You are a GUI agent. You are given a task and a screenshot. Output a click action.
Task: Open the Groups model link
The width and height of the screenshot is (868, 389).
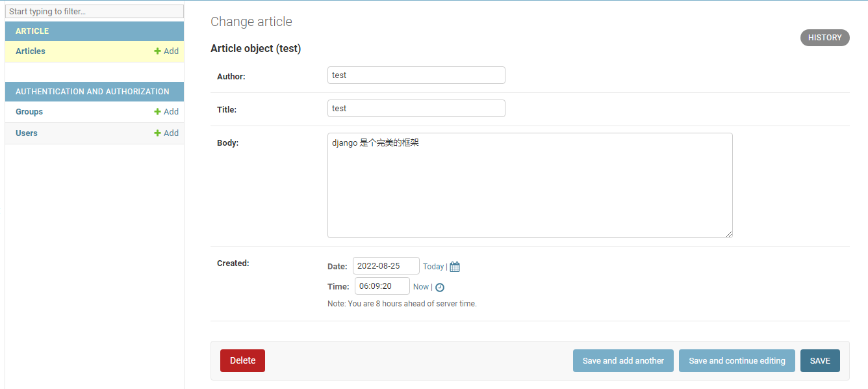click(x=29, y=112)
